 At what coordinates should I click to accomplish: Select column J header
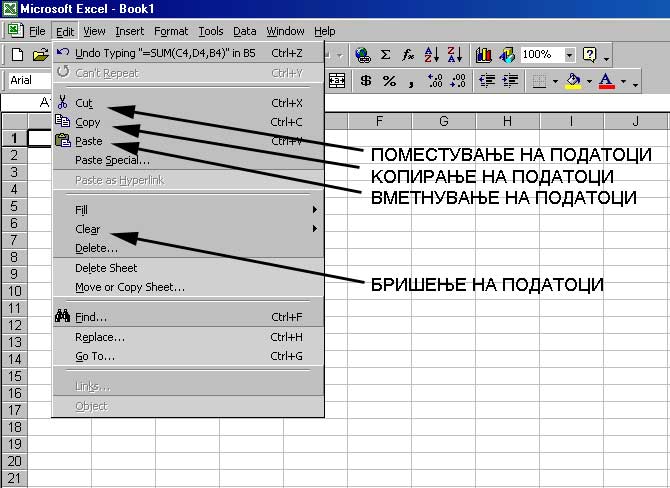coord(636,121)
